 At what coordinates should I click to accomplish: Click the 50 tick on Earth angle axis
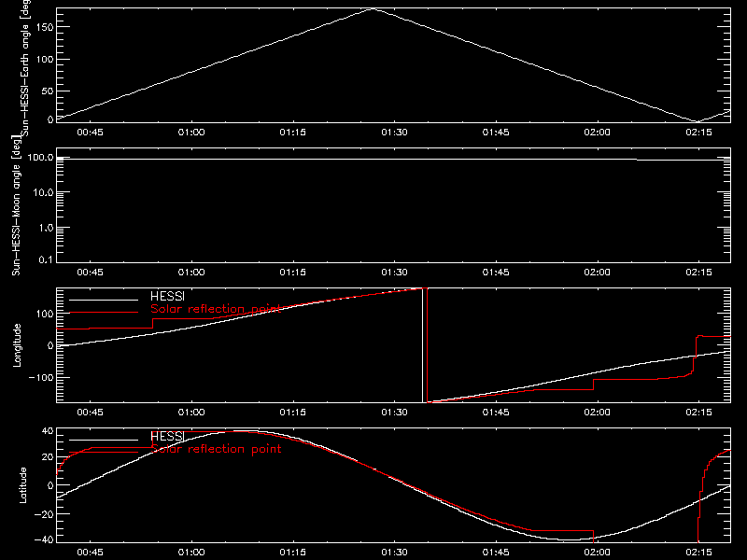(48, 91)
